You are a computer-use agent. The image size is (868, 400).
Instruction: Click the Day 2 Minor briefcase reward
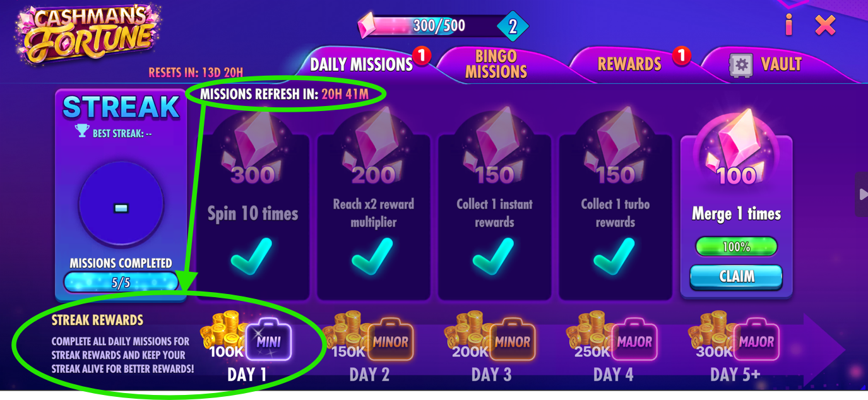[390, 341]
